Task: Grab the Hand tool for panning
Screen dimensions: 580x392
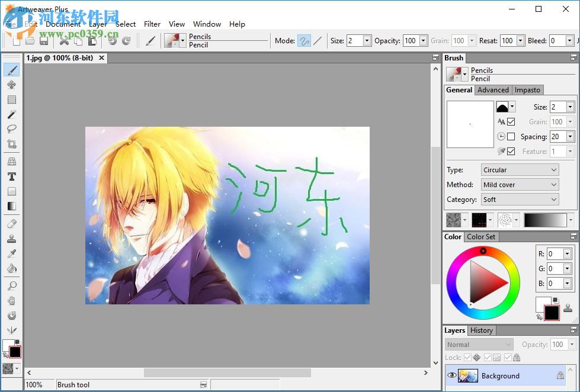Action: click(x=12, y=301)
